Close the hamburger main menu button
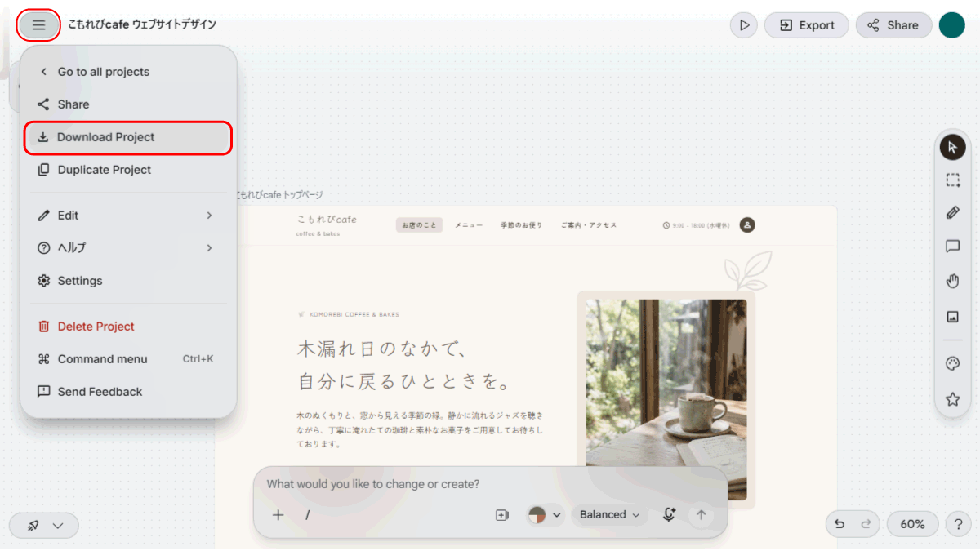The image size is (980, 551). point(38,25)
